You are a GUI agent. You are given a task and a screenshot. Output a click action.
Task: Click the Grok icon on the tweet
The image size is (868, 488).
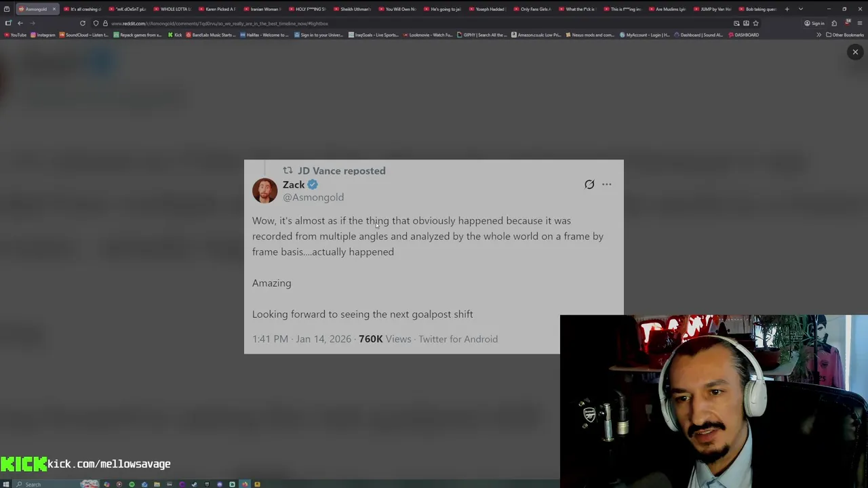[589, 184]
